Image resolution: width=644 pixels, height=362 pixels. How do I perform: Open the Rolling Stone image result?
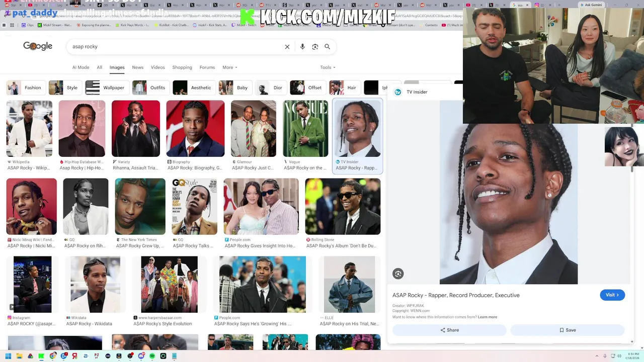click(343, 207)
